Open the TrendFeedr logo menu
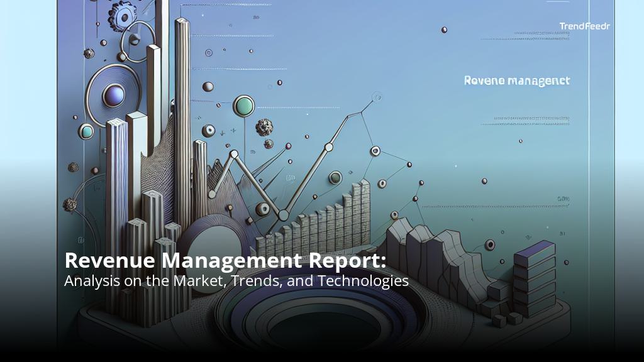The height and width of the screenshot is (362, 644). click(x=585, y=25)
